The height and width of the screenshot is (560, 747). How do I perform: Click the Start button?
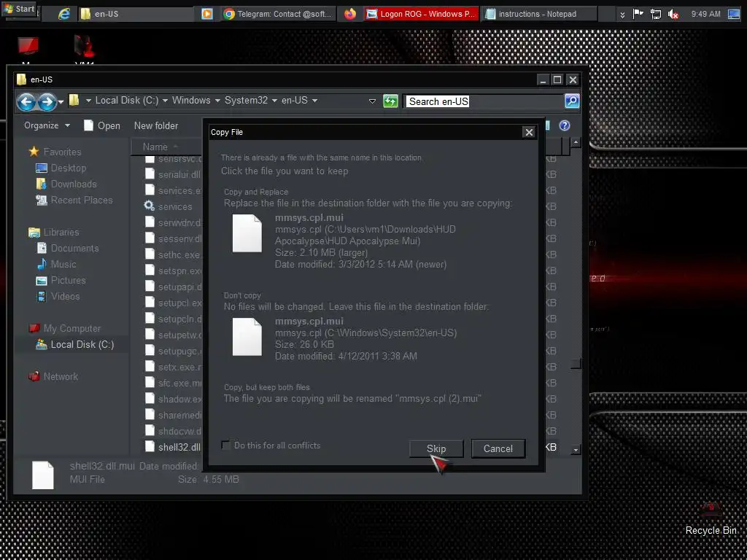point(19,9)
